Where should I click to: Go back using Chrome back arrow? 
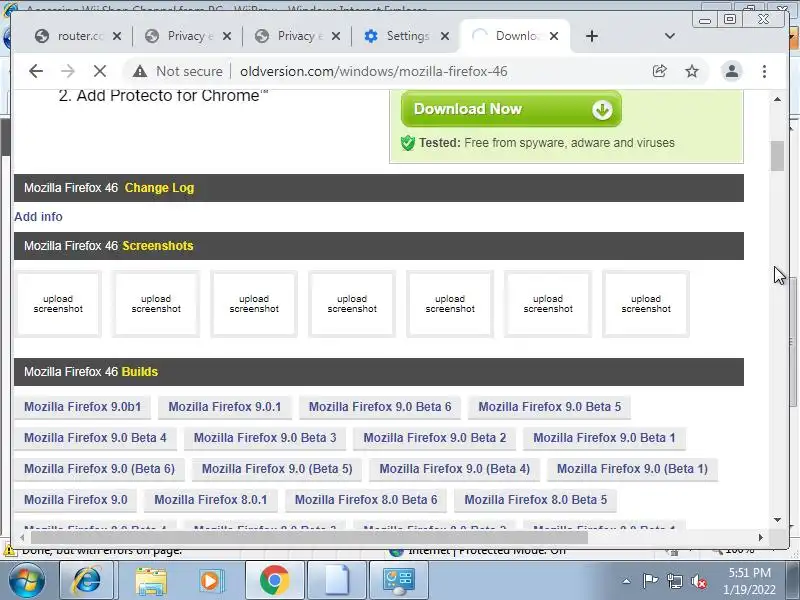[x=36, y=71]
